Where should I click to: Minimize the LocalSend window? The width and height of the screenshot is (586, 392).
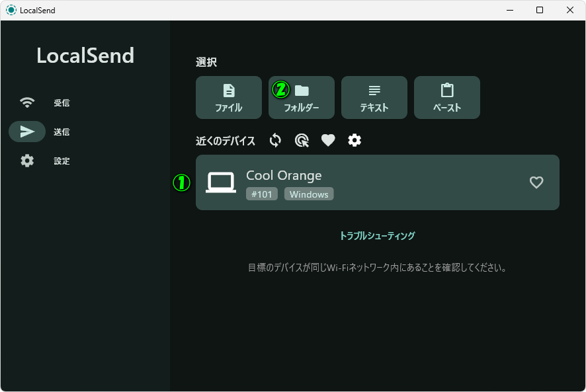(x=510, y=10)
